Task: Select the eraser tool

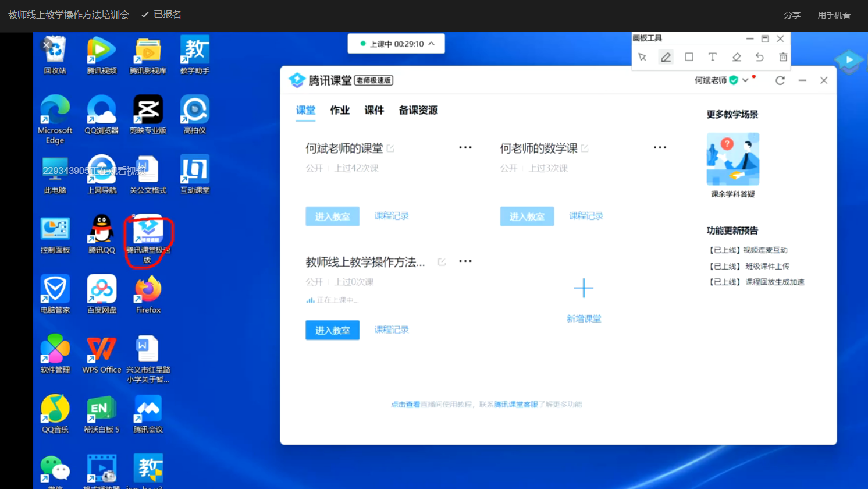Action: pyautogui.click(x=736, y=57)
